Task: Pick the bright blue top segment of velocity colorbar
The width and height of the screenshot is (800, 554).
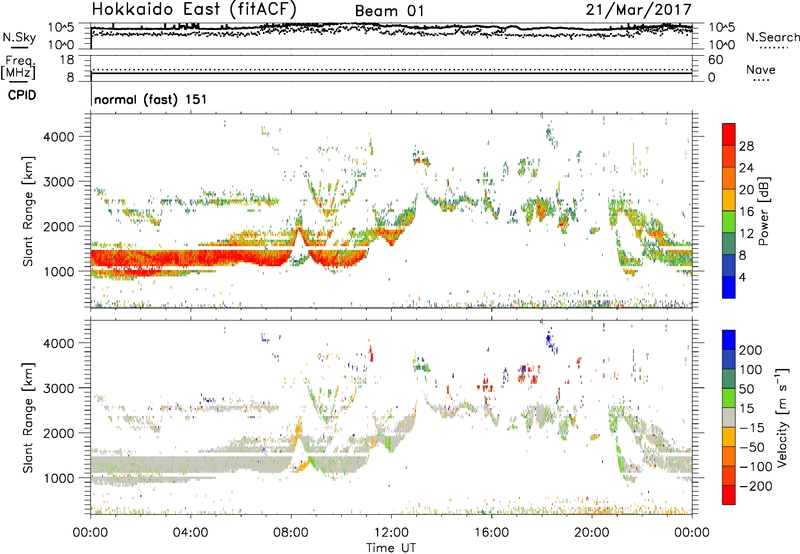Action: (x=729, y=340)
